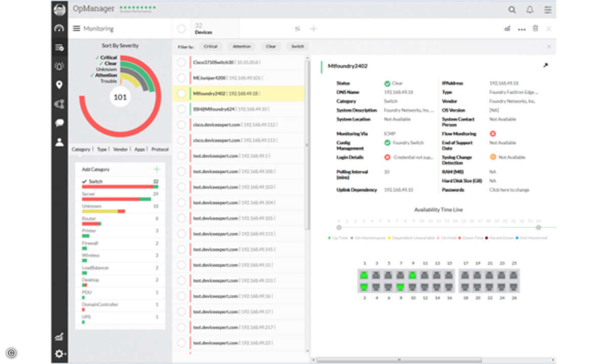Image resolution: width=607 pixels, height=364 pixels.
Task: Open the alarms bug icon in sidebar
Action: click(x=60, y=66)
